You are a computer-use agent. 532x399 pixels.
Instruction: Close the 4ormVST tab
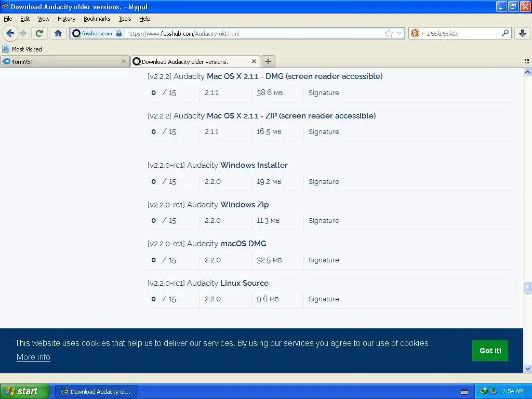pos(124,61)
